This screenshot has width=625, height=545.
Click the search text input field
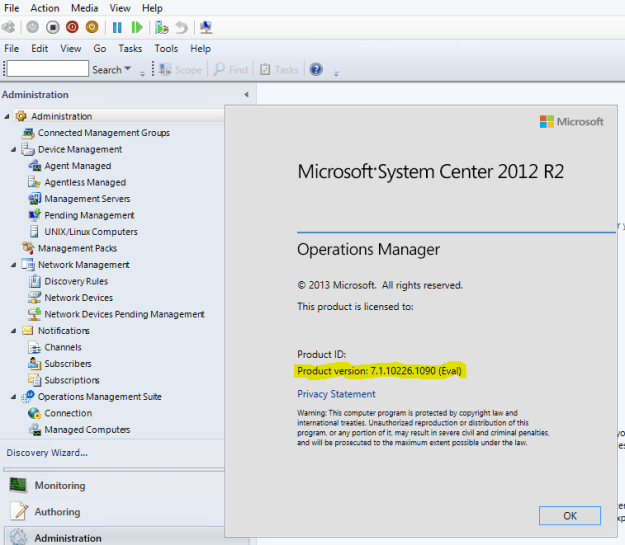coord(48,69)
